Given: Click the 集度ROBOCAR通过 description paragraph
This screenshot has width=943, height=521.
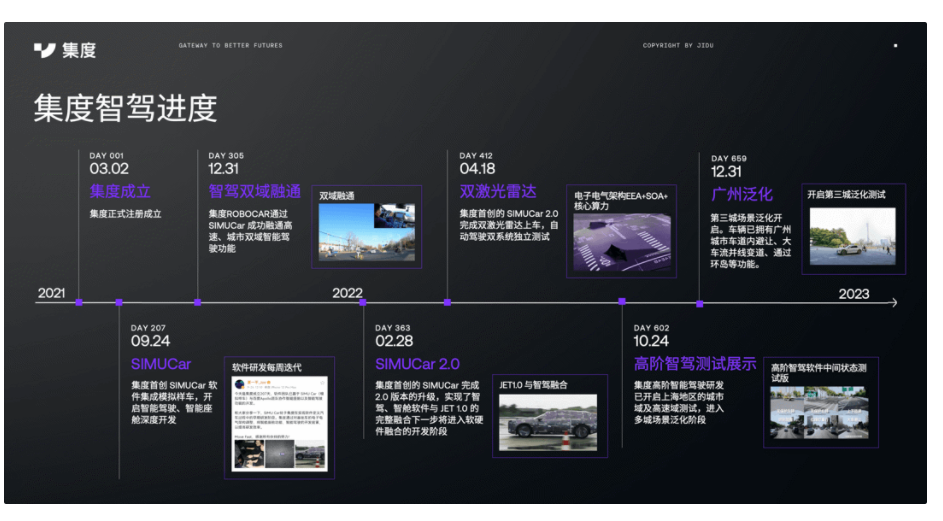Looking at the screenshot, I should 250,231.
